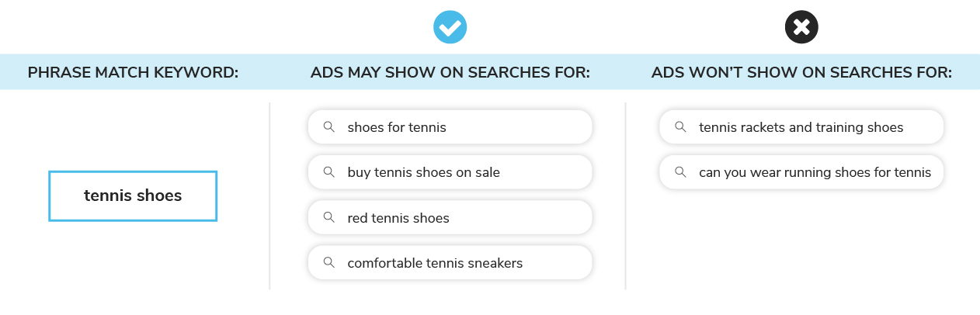This screenshot has width=980, height=315.
Task: Click 'ADS MAY SHOW ON SEARCHES FOR:' heading
Action: (450, 73)
